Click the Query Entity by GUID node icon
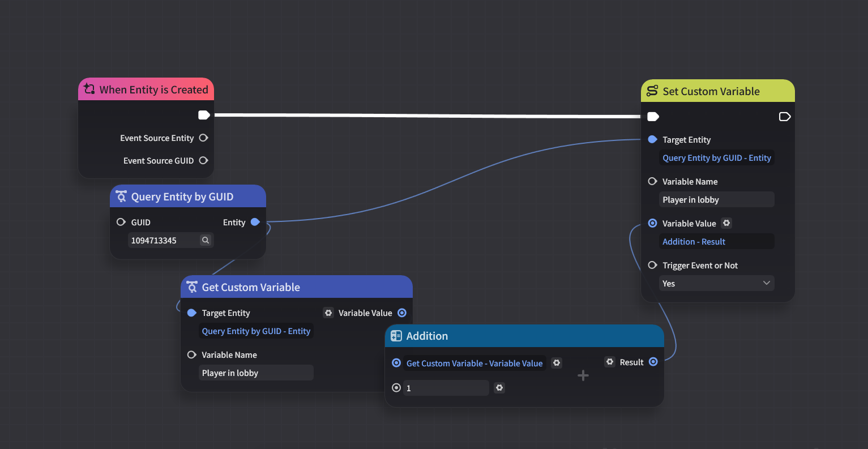868x449 pixels. [x=121, y=196]
